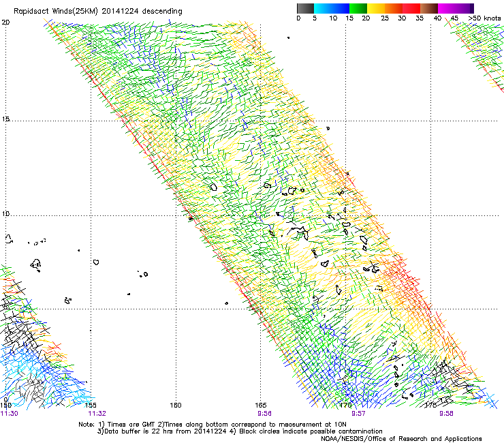Click the gray 0-5 knots color swatch
Screen dimensions: 504x443
305,8
